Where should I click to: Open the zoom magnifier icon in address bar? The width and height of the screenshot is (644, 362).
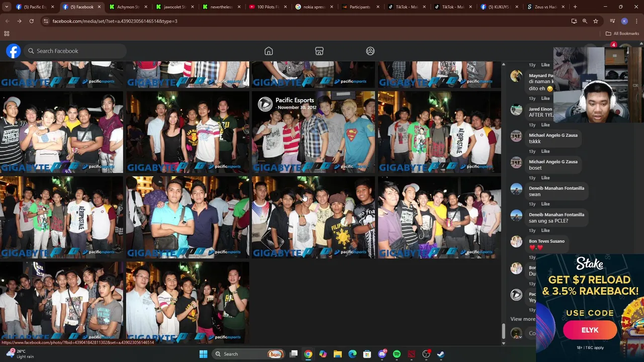pyautogui.click(x=585, y=21)
